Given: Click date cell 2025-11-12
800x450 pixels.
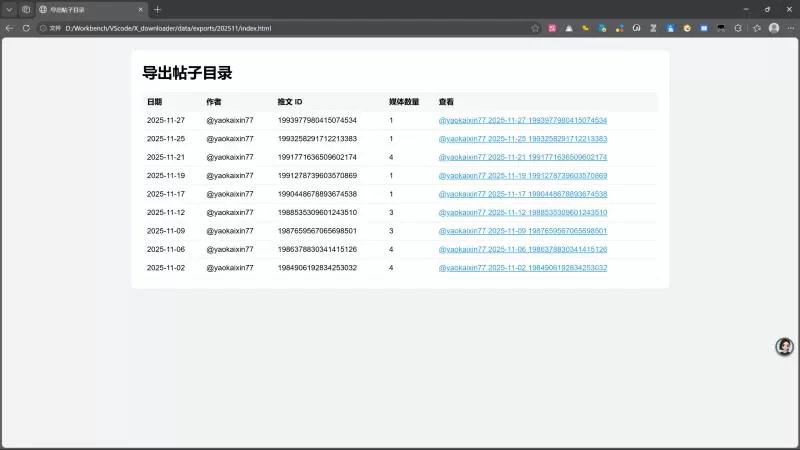Looking at the screenshot, I should [166, 212].
